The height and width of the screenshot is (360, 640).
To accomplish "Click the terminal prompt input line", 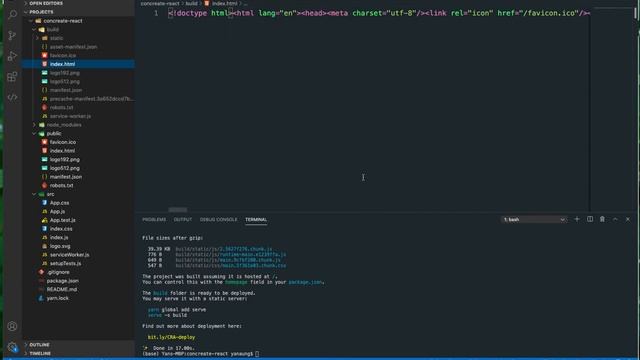I will click(x=200, y=354).
